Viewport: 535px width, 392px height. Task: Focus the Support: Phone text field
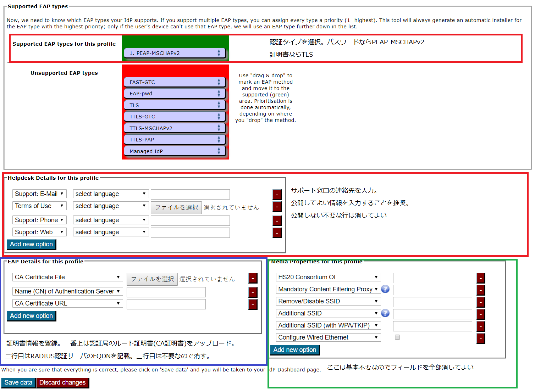[190, 220]
